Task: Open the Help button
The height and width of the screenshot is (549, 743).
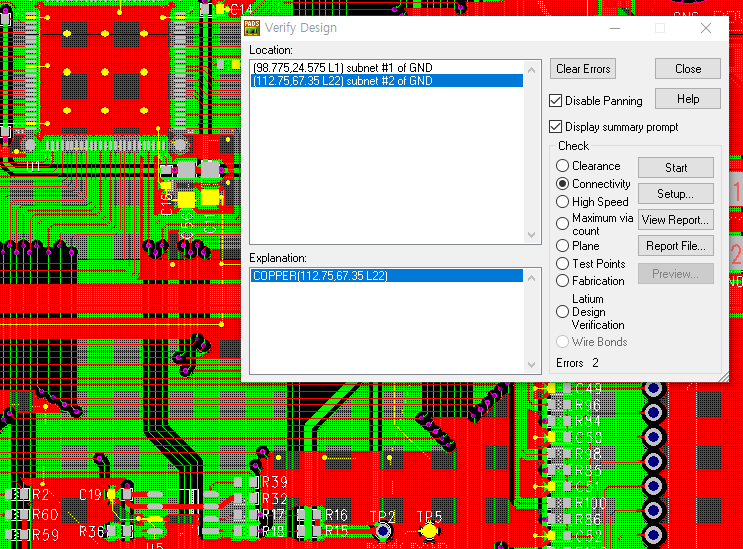Action: click(x=687, y=99)
